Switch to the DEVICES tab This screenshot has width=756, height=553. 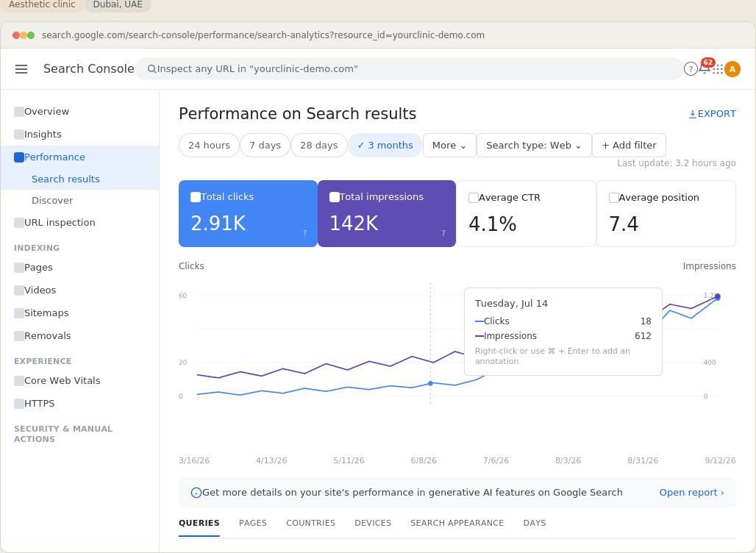pos(373,523)
